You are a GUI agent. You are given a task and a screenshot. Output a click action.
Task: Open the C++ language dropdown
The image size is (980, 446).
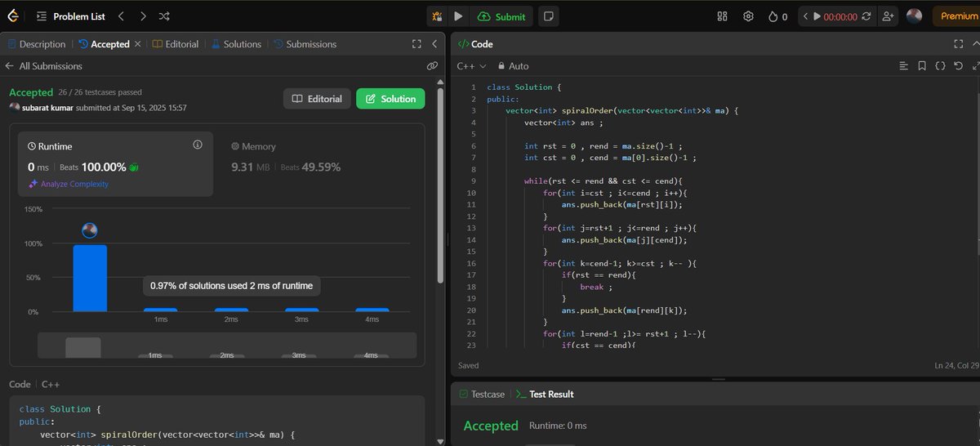click(x=471, y=66)
